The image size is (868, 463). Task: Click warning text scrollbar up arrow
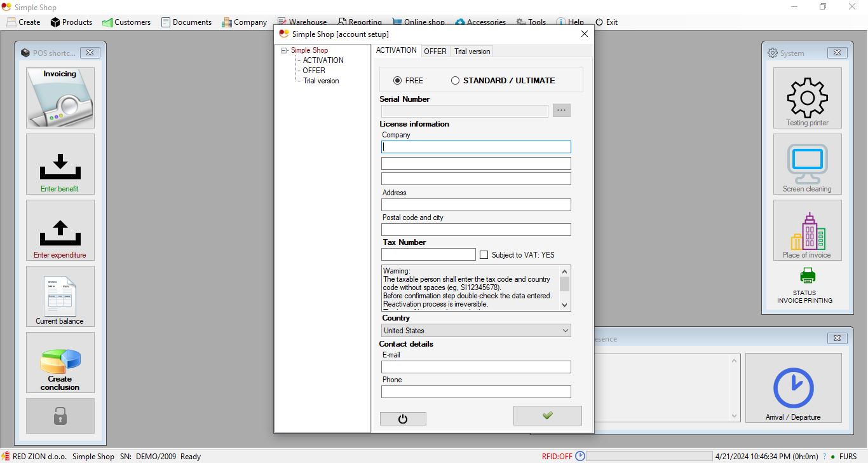565,271
